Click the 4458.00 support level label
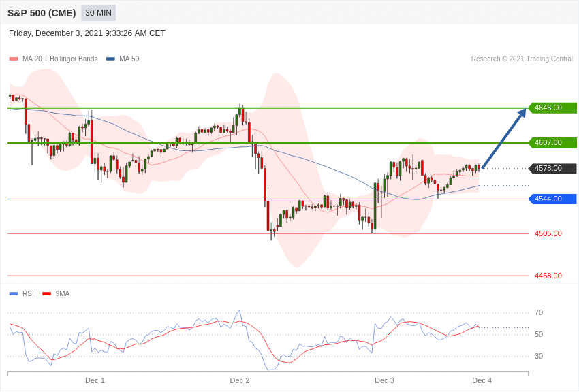 (x=548, y=276)
